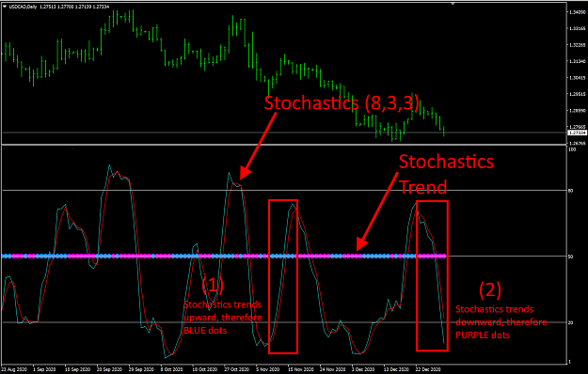The height and width of the screenshot is (374, 588).
Task: Click the last green price bar on chart
Action: pyautogui.click(x=444, y=131)
